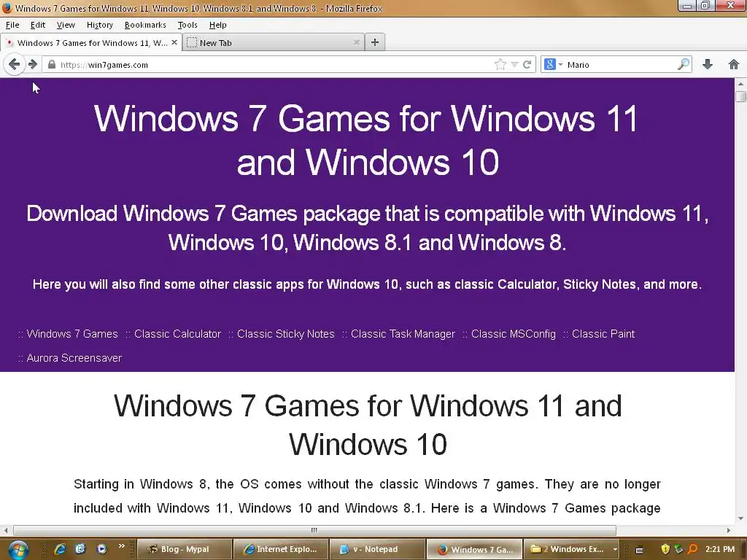Screen dimensions: 747x560
Task: Click the vertical scrollbar thumb
Action: (x=740, y=97)
